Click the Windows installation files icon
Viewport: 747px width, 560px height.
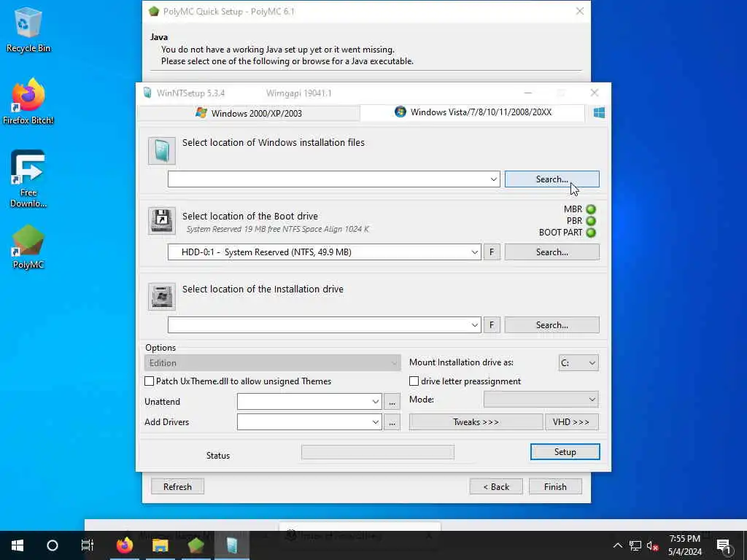click(x=162, y=151)
